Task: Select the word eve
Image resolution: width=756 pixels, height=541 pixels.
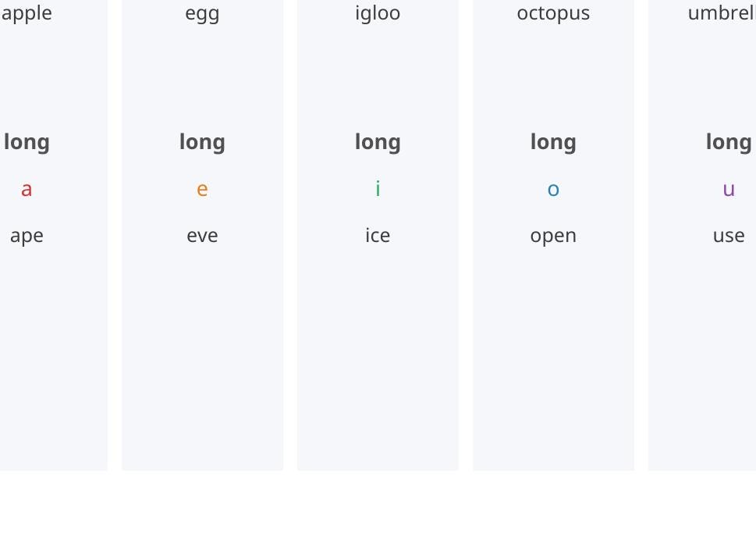Action: 202,236
